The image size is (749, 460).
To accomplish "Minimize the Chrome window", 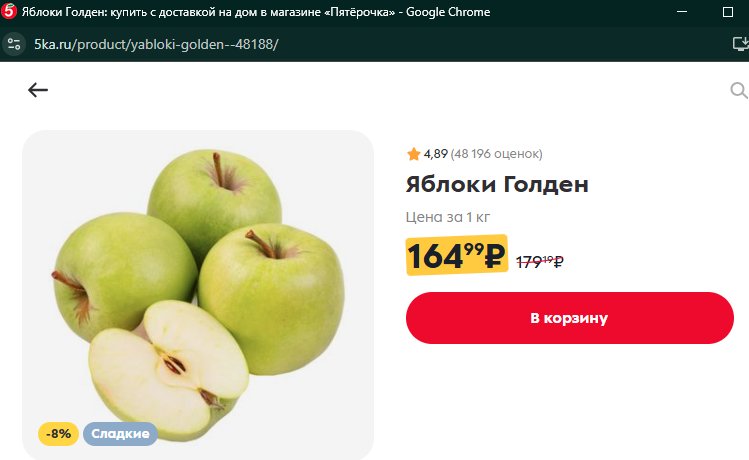I will click(682, 11).
